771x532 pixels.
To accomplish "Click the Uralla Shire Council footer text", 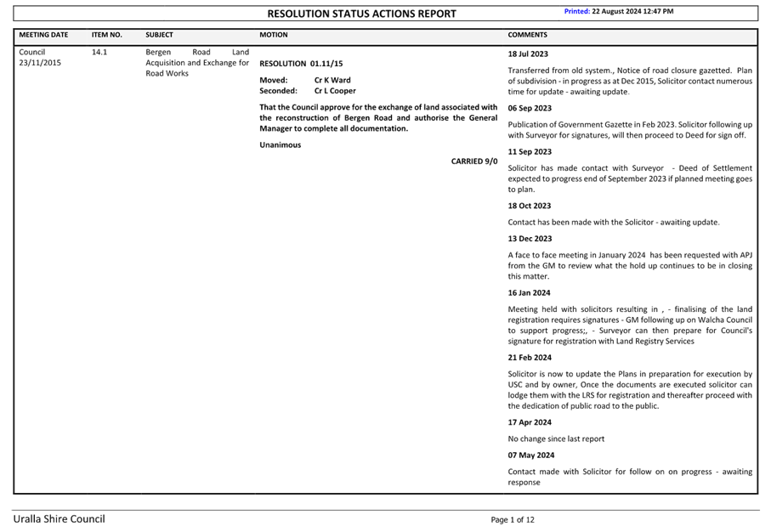I will [x=59, y=518].
